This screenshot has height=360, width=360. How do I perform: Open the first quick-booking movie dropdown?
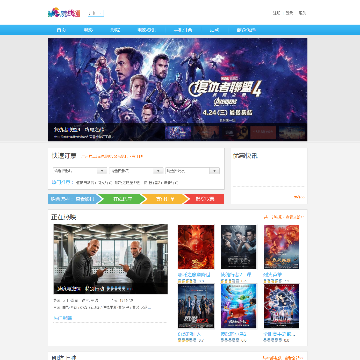(80, 171)
